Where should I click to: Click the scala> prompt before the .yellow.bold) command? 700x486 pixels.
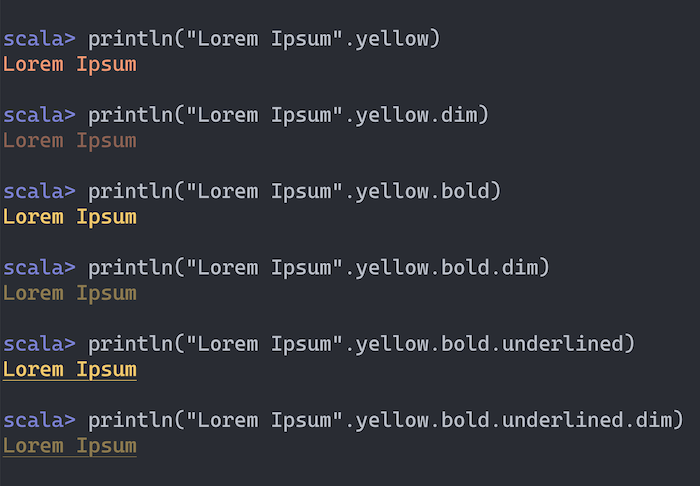[39, 192]
